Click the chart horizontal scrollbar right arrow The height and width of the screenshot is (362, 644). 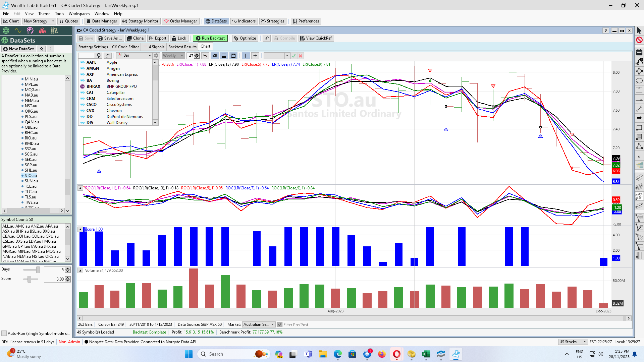(629, 318)
